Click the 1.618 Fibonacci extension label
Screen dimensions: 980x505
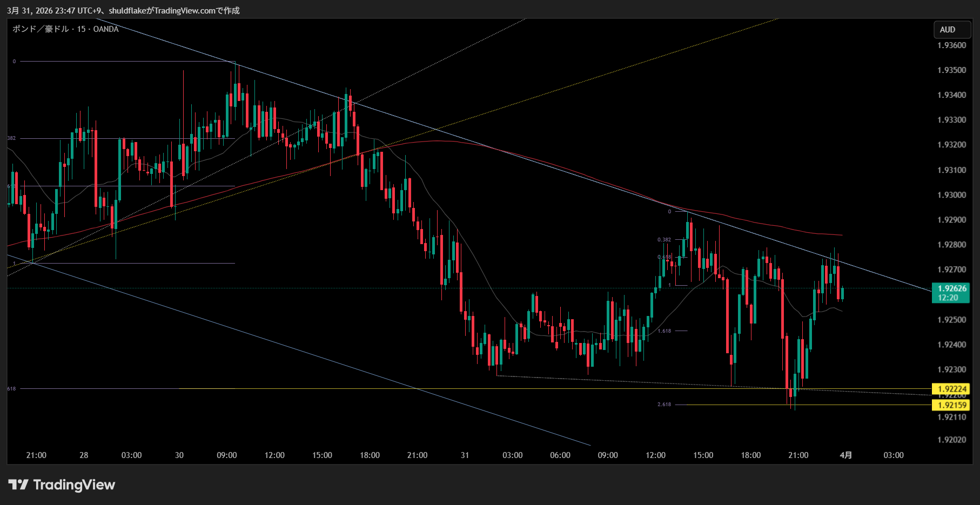click(x=664, y=331)
